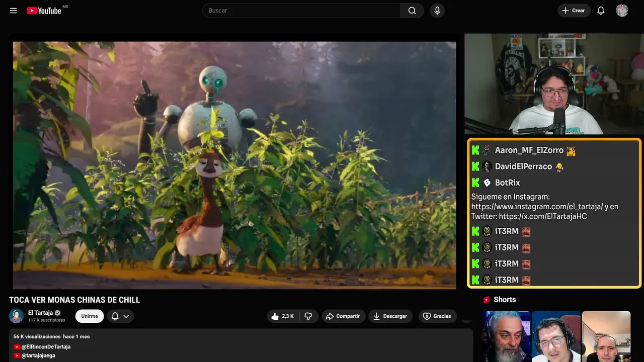644x362 pixels.
Task: Open the notifications bell in the header
Action: click(601, 11)
